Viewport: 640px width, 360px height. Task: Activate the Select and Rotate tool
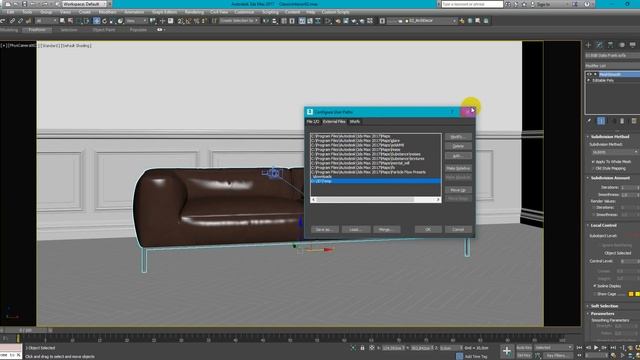104,21
